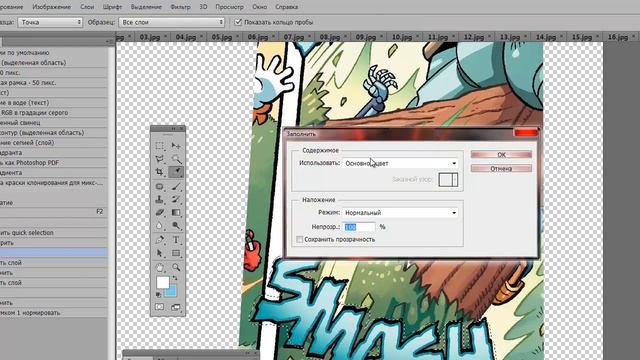640x360 pixels.
Task: Select action row ending 'в воде (текст)'
Action: point(53,103)
